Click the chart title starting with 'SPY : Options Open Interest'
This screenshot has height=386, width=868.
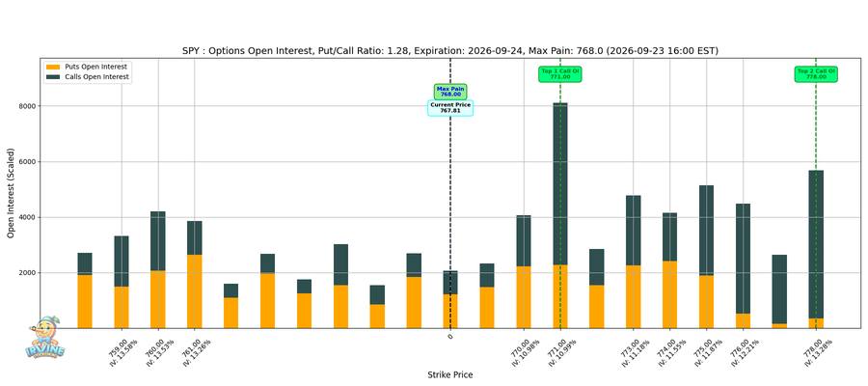450,51
